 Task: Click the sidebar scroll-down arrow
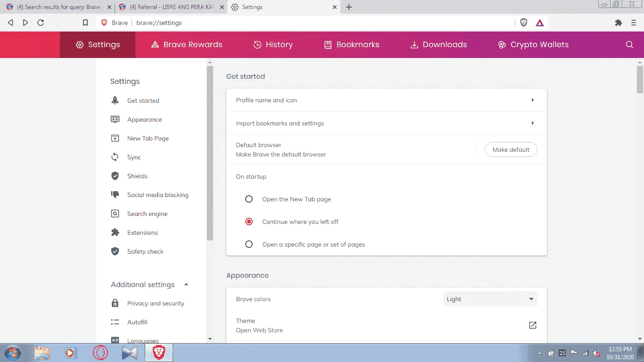(x=210, y=338)
